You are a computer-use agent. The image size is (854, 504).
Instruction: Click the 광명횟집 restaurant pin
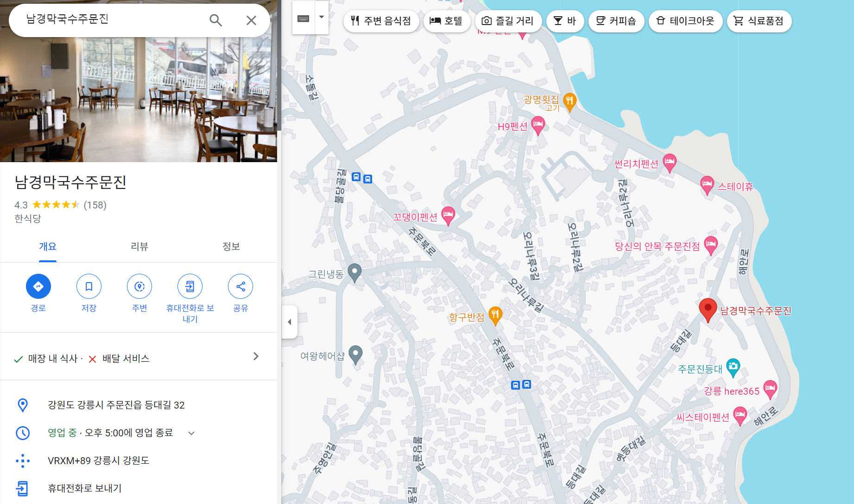pyautogui.click(x=569, y=102)
